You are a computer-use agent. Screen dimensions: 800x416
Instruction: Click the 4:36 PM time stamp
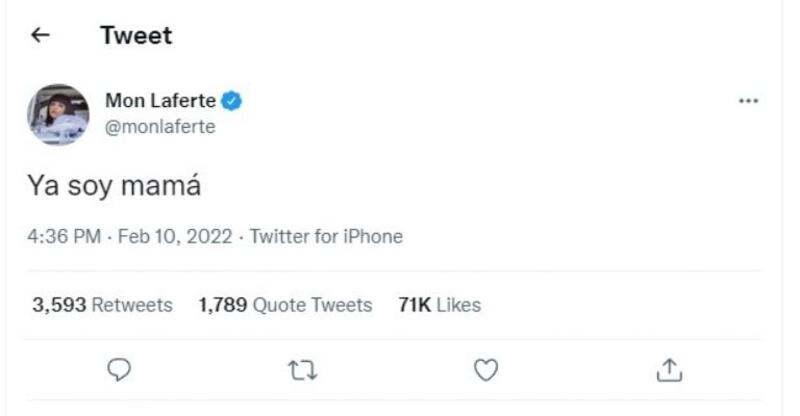pos(66,237)
